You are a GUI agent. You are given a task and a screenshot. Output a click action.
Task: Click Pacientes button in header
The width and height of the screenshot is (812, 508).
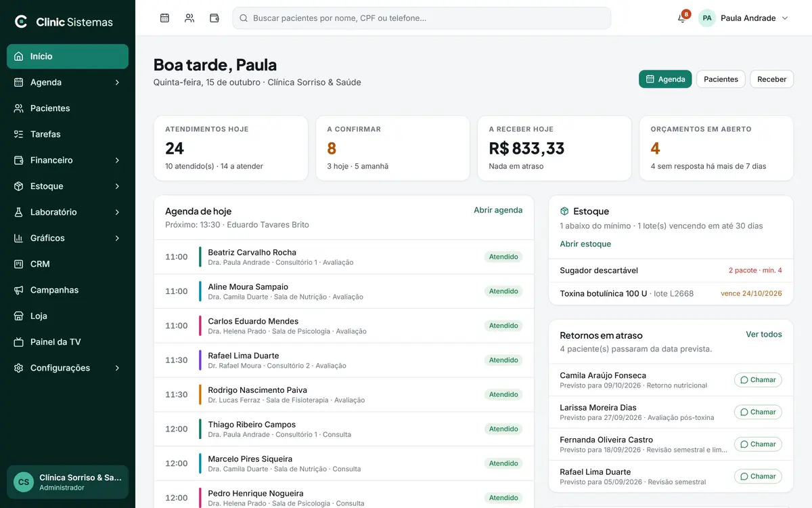[721, 79]
